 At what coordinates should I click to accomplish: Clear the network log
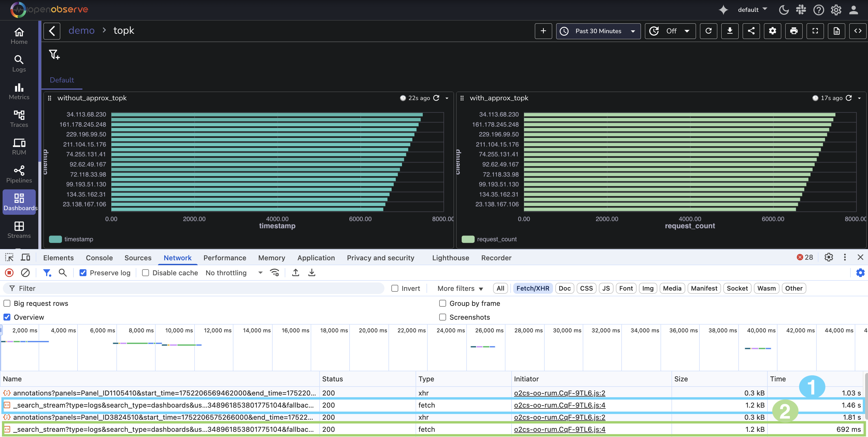(x=26, y=273)
